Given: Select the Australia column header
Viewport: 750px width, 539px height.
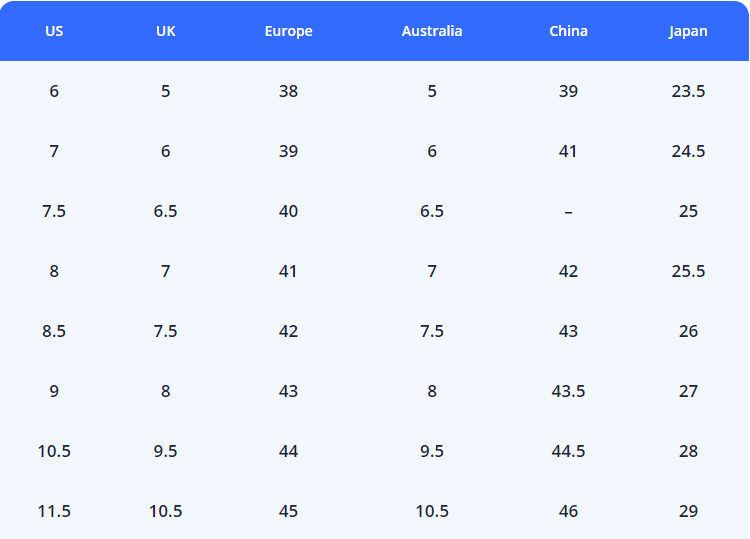Looking at the screenshot, I should (432, 31).
